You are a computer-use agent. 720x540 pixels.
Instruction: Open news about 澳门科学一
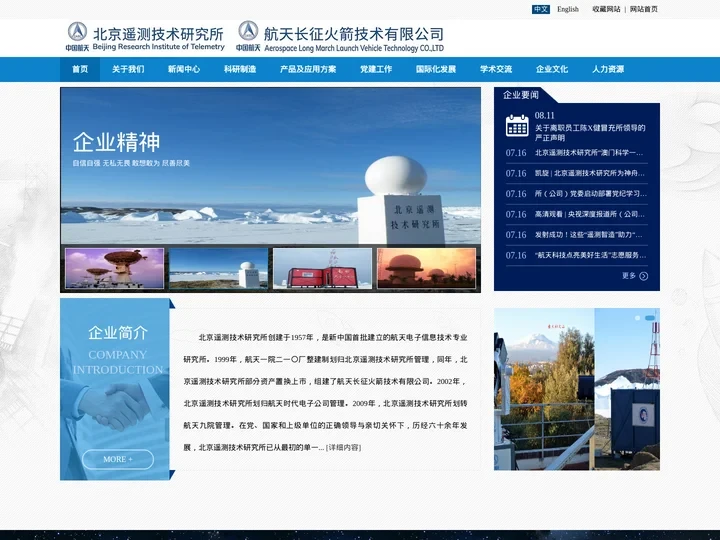coord(589,153)
